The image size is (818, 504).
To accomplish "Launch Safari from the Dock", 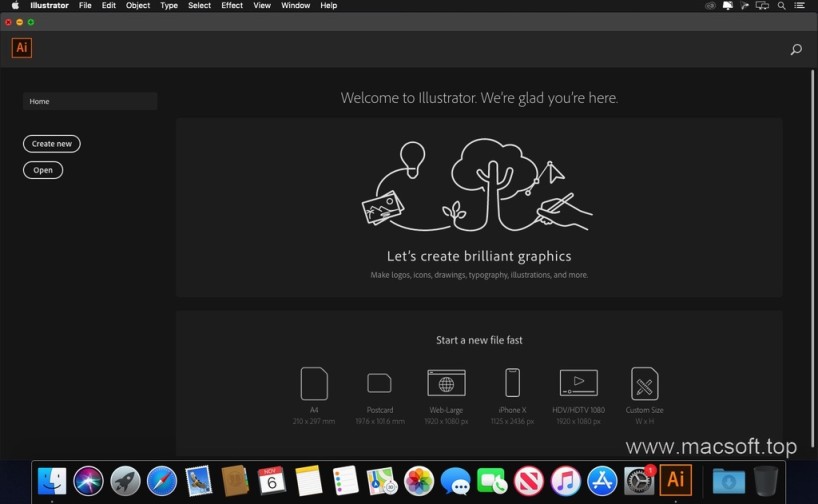I will click(x=161, y=481).
